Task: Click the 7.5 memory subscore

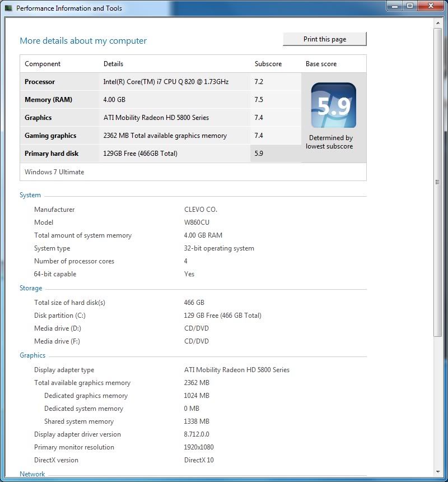Action: coord(259,100)
